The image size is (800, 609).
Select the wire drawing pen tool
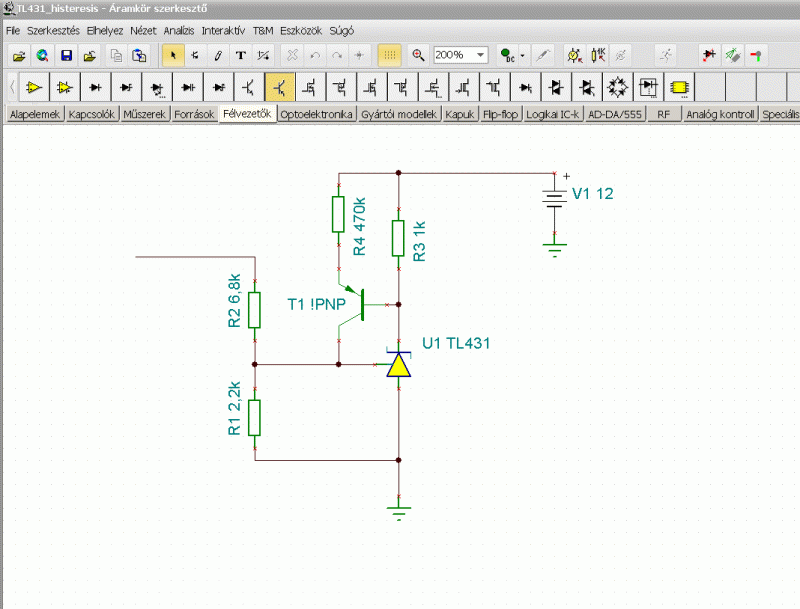[x=218, y=55]
